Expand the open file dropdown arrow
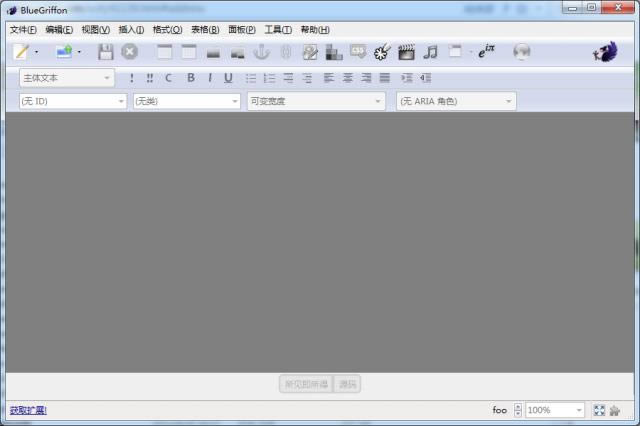Viewport: 640px width, 426px height. (79, 52)
